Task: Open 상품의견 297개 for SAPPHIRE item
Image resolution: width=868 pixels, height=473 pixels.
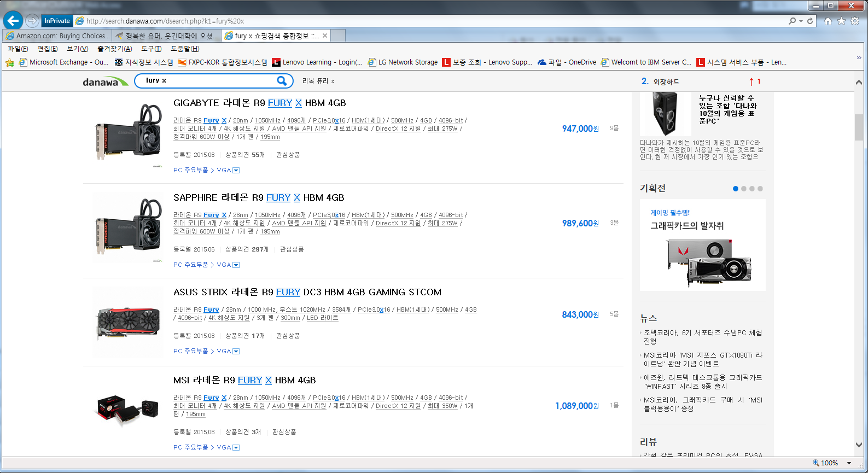Action: tap(247, 249)
